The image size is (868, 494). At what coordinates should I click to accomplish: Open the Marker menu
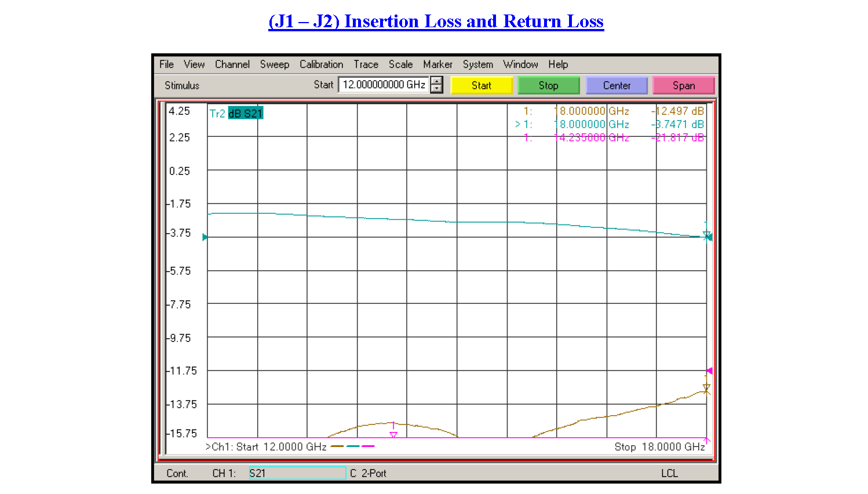point(437,64)
